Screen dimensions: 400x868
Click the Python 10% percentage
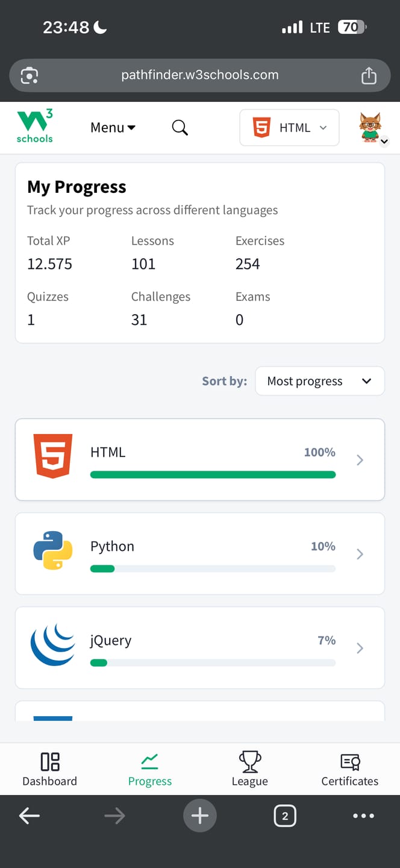coord(323,546)
